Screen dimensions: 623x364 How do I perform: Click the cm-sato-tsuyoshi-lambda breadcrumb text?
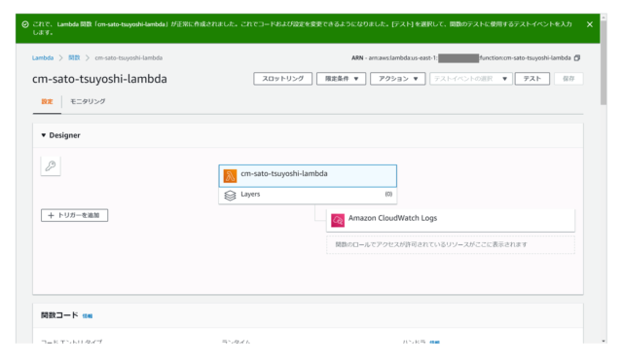point(128,58)
